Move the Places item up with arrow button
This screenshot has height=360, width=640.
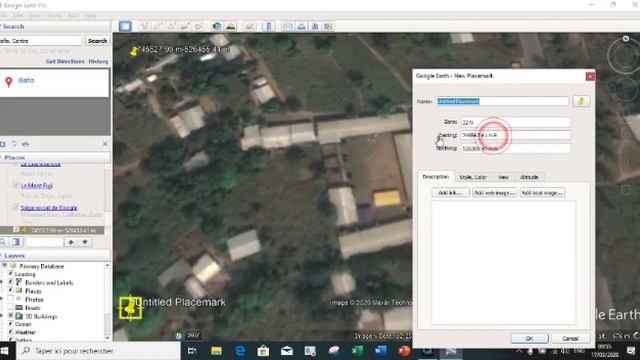coord(71,242)
